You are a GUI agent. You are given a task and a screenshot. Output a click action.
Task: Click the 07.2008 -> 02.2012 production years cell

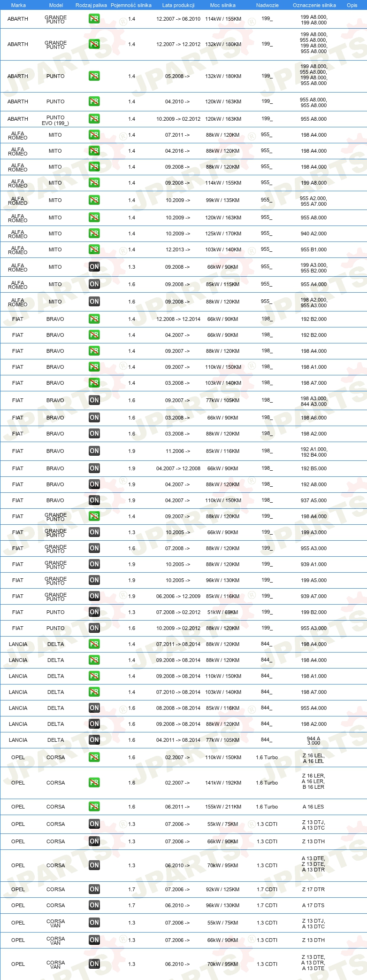click(178, 612)
